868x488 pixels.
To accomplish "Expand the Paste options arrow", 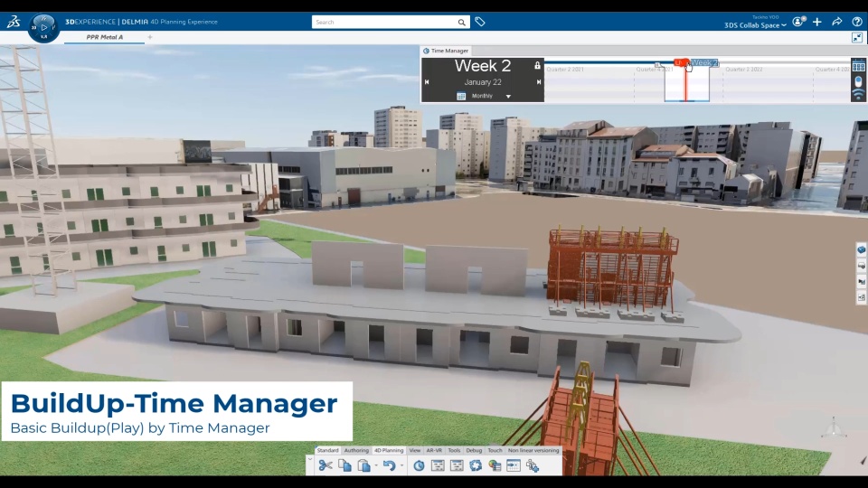I will [x=376, y=466].
